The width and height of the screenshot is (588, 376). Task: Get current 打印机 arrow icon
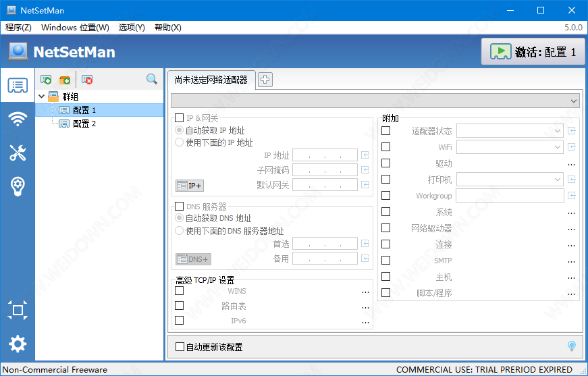click(x=572, y=180)
